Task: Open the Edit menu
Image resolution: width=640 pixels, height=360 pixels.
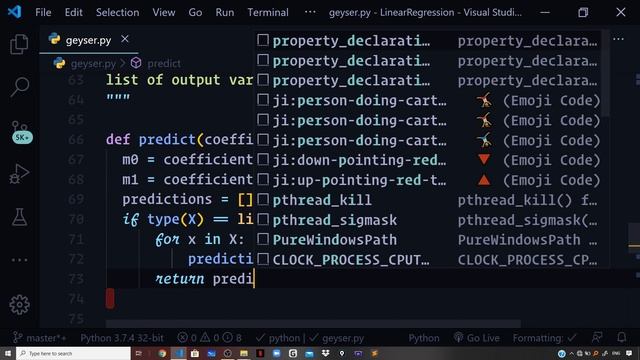Action: tap(73, 12)
